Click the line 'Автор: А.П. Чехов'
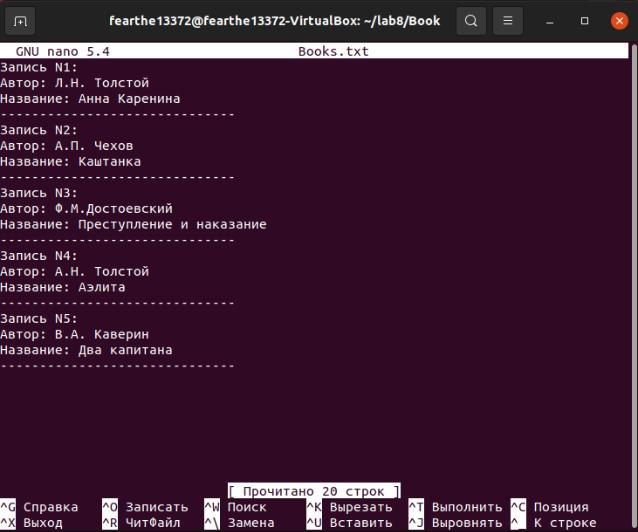Image resolution: width=638 pixels, height=532 pixels. (x=67, y=146)
